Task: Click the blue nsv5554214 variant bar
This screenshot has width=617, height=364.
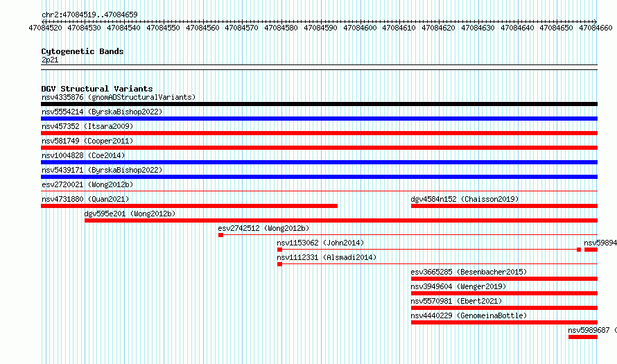Action: click(x=319, y=119)
